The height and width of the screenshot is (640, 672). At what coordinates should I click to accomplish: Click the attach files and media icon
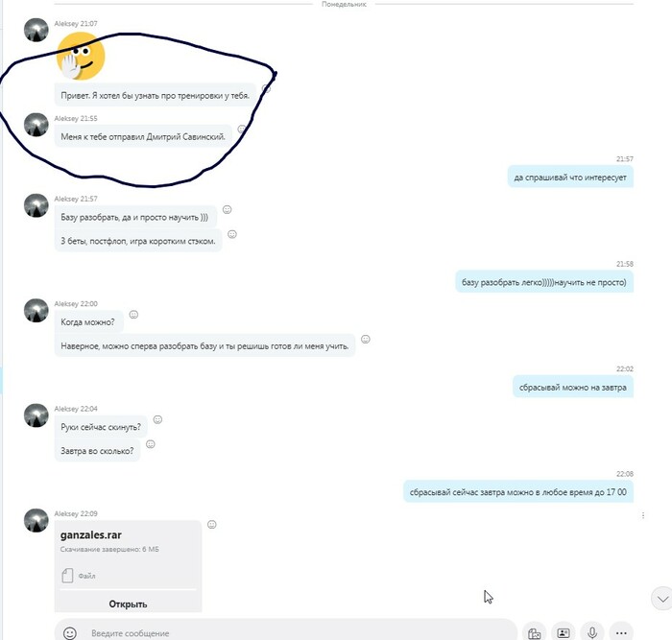point(534,632)
